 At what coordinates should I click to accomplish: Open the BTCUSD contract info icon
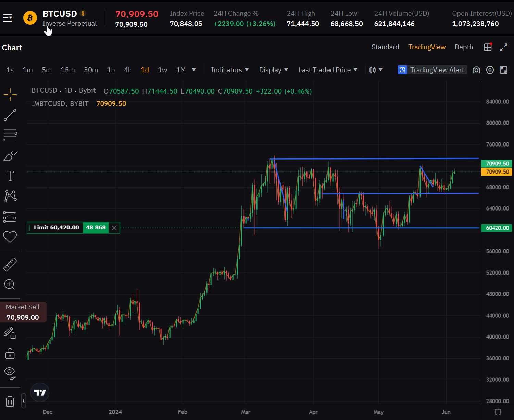pyautogui.click(x=83, y=13)
